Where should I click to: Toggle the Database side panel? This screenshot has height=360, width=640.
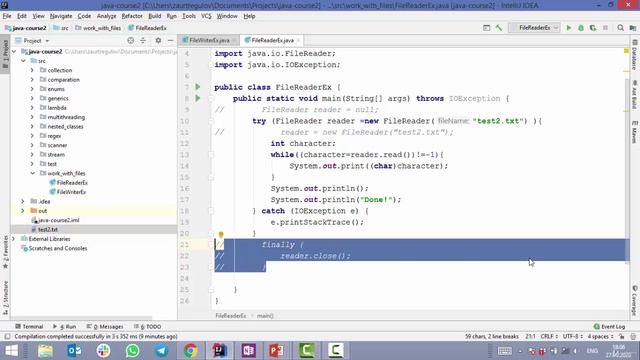click(635, 56)
